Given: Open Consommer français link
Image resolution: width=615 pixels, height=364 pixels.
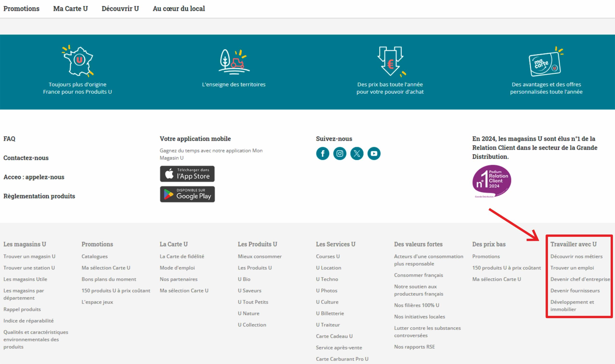Looking at the screenshot, I should [418, 275].
